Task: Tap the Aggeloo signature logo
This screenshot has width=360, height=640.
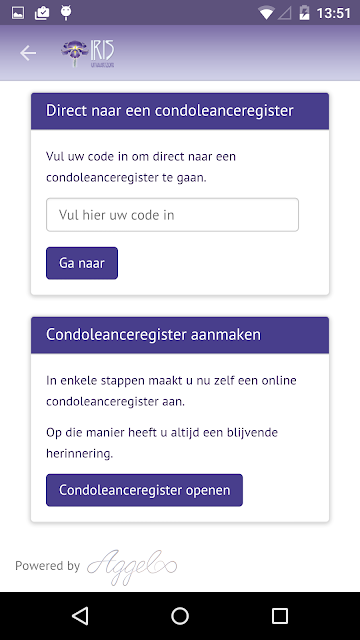Action: [132, 567]
